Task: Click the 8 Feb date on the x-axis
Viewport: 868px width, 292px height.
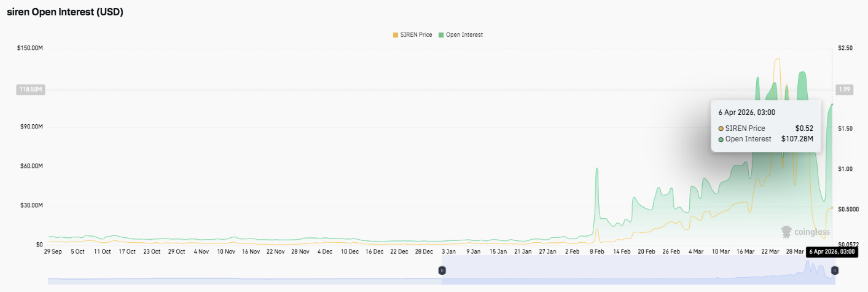Action: [596, 251]
